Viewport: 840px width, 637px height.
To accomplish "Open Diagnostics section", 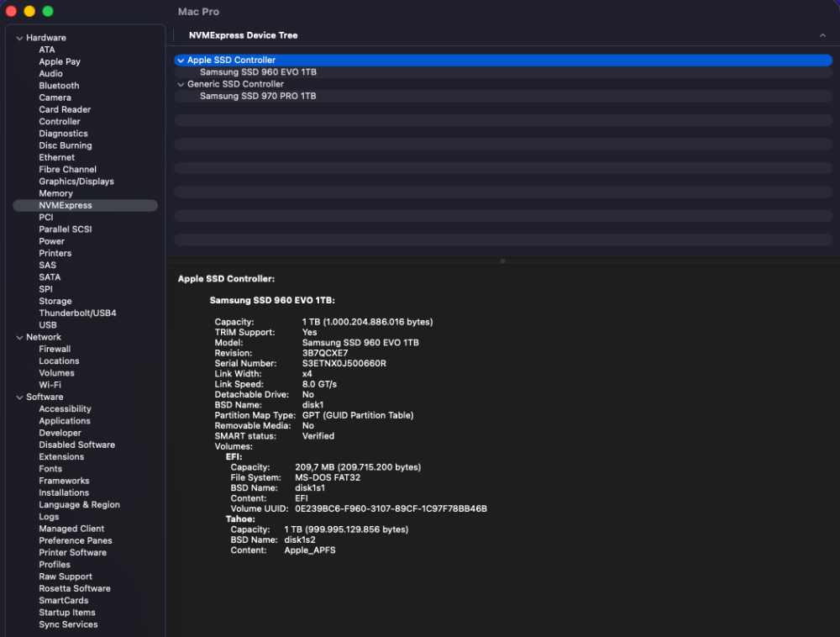I will click(63, 134).
